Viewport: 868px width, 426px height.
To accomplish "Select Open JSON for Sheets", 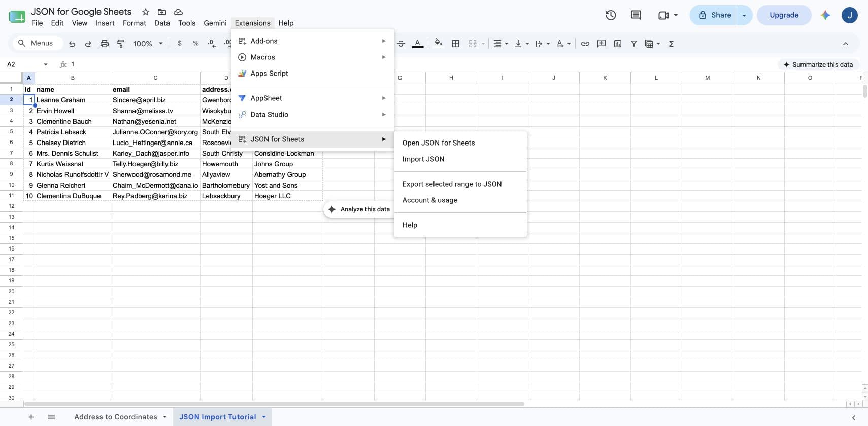I will [460, 143].
